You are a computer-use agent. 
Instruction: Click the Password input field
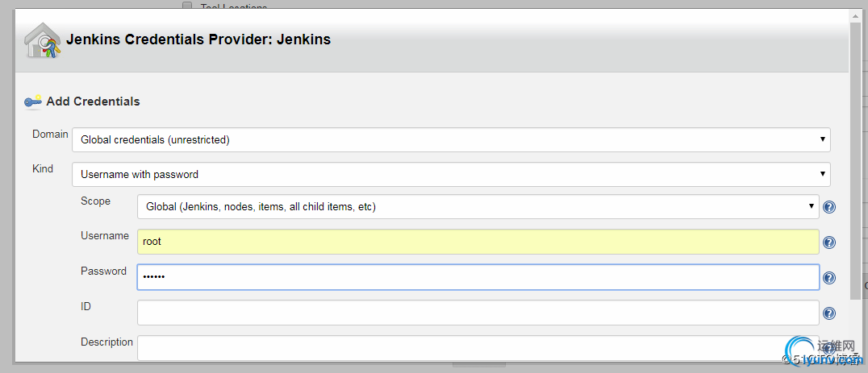(x=478, y=277)
